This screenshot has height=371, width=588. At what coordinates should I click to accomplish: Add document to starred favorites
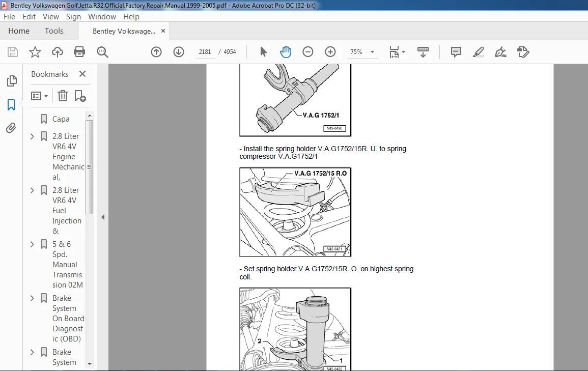click(35, 52)
